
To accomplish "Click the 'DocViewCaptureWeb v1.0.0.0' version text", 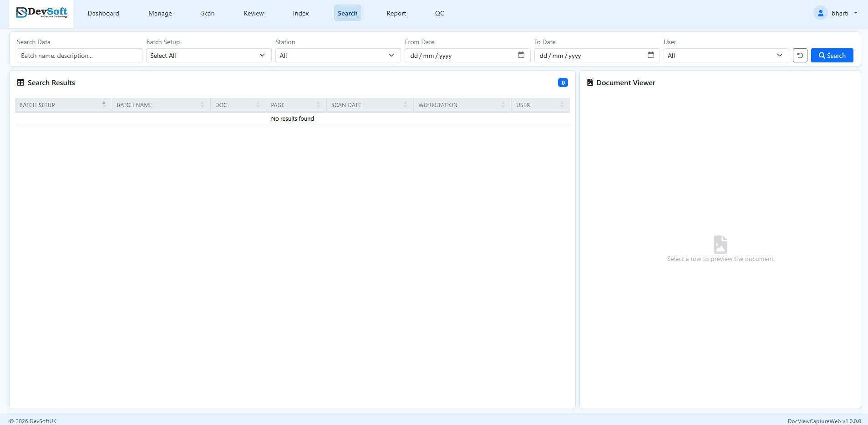I will tap(824, 421).
